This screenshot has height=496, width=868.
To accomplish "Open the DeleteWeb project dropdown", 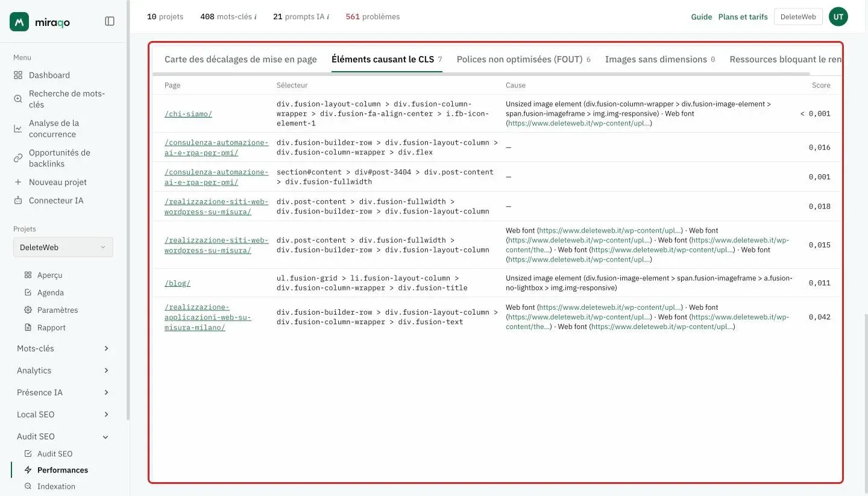I will click(63, 247).
